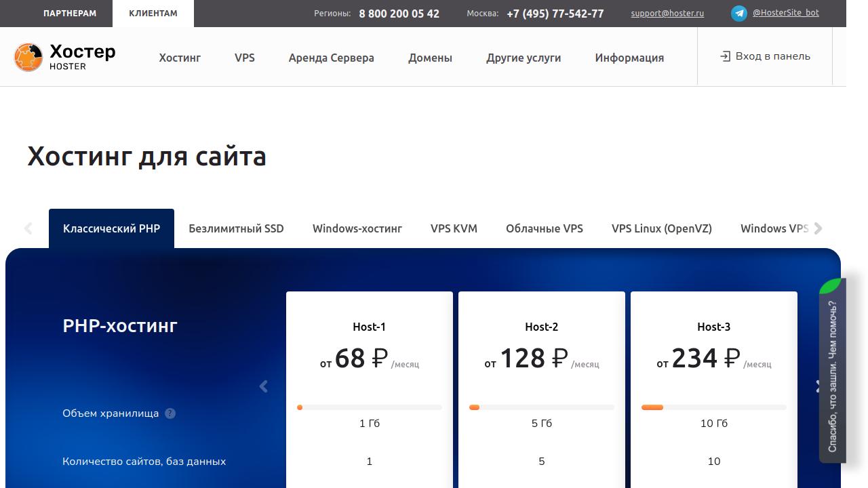Click the 68 ₽ price of Host-1
Screen dimensions: 868x488
point(361,358)
